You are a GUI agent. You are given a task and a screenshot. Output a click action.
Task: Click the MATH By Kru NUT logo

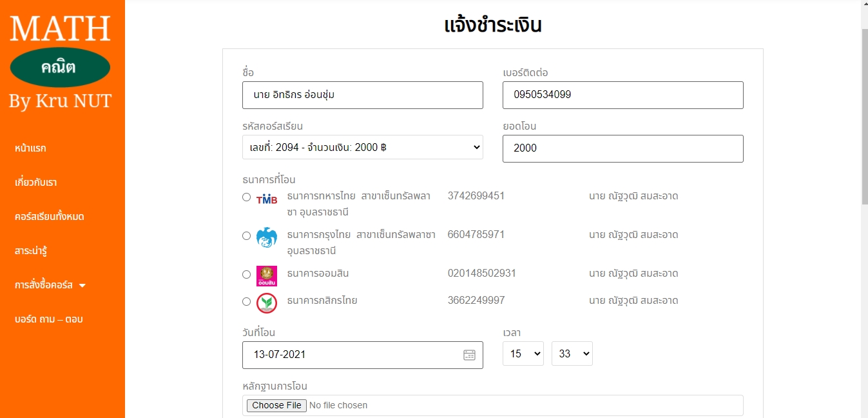[60, 63]
